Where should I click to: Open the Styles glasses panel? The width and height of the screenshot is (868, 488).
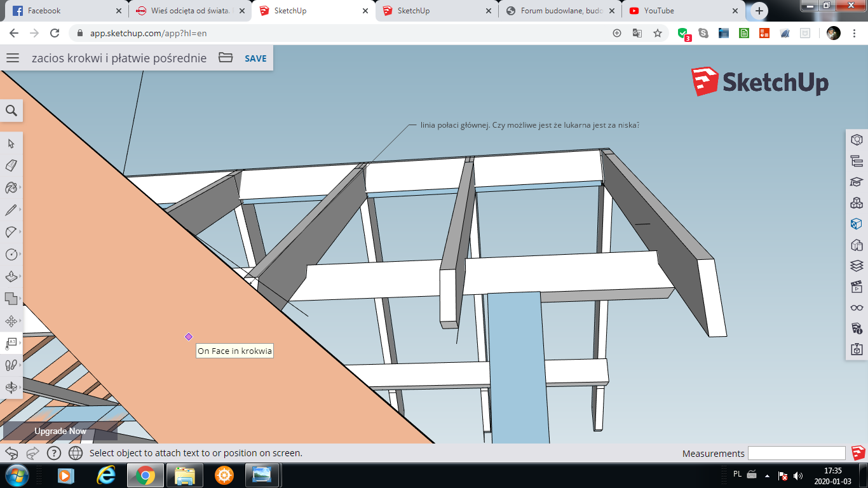tap(857, 308)
